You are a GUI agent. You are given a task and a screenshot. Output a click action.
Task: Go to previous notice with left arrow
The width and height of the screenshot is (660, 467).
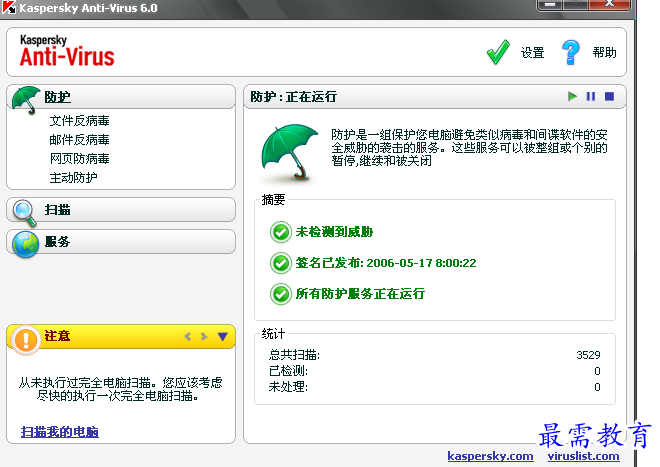click(x=188, y=336)
